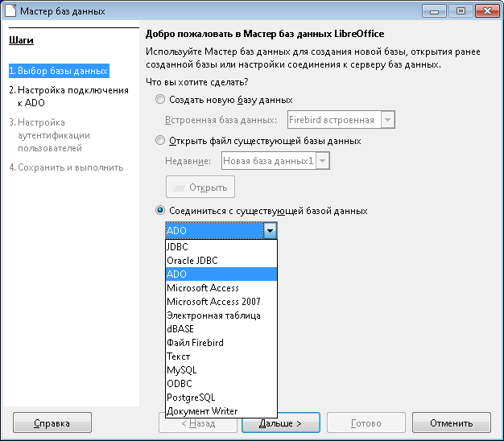Pick 'Электронная таблица' in the dropdown list
The image size is (504, 441).
tap(221, 315)
